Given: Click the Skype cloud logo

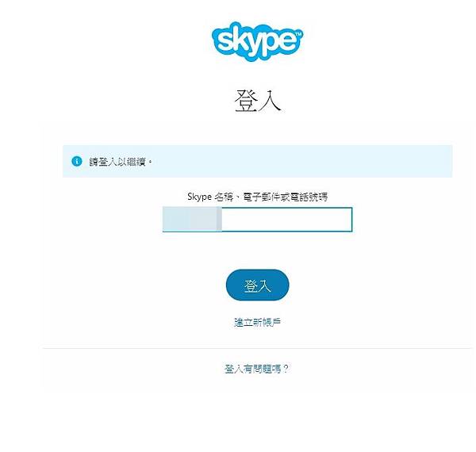Looking at the screenshot, I should coord(257,41).
